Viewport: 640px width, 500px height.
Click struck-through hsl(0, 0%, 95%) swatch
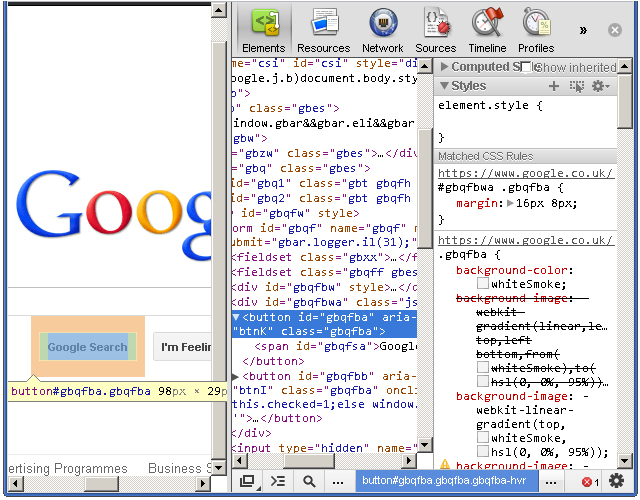point(482,381)
